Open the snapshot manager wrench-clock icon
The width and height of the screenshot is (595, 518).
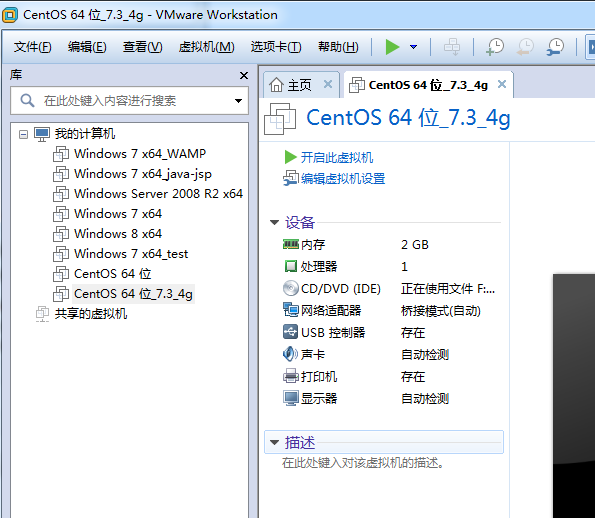(x=555, y=47)
